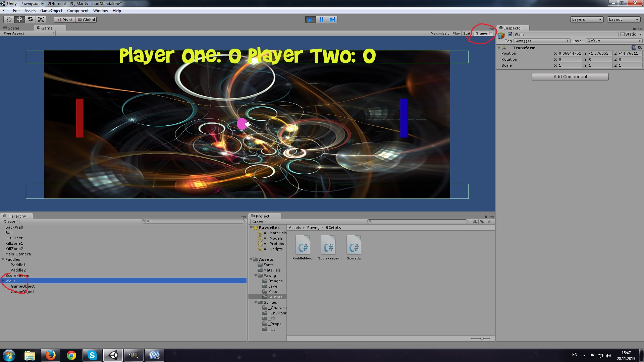Lock the Inspector panel
This screenshot has height=362, width=644.
click(x=634, y=28)
